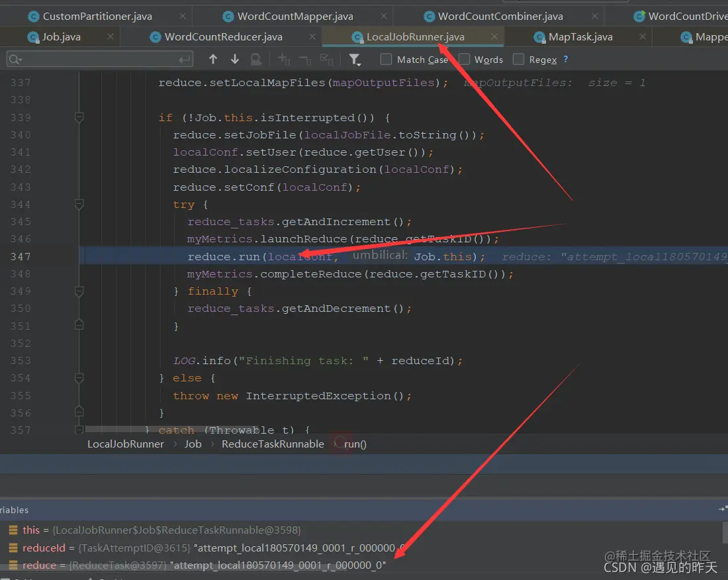
Task: Switch to WordCountMapper.java tab
Action: click(295, 17)
